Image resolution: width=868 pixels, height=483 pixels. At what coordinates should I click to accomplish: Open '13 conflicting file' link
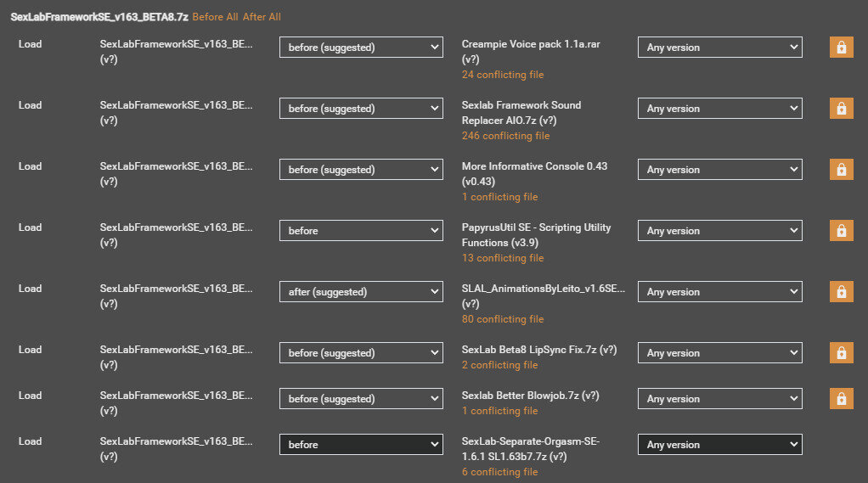tap(503, 258)
